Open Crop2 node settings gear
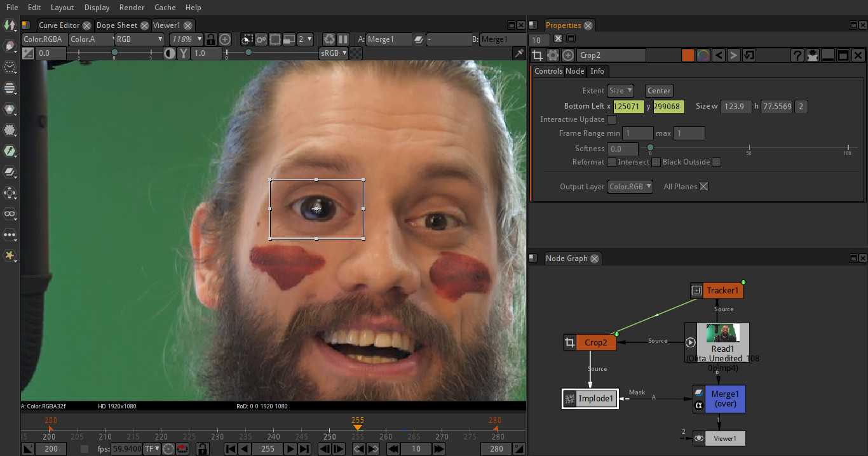Viewport: 868px width, 456px height. [553, 55]
